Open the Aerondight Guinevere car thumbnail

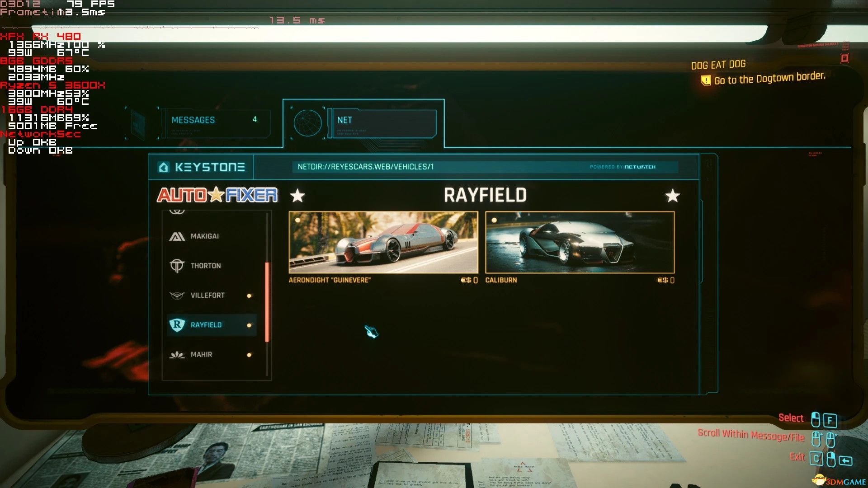click(383, 242)
